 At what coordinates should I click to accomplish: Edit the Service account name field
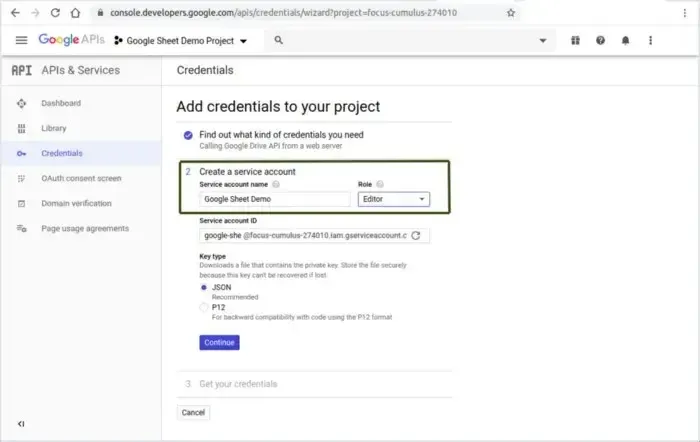tap(275, 199)
